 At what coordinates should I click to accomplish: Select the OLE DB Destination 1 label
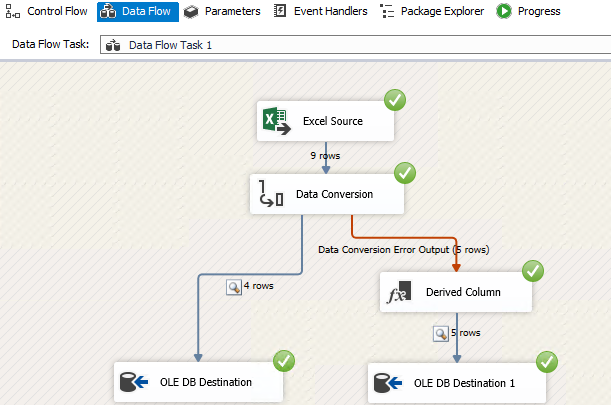464,383
